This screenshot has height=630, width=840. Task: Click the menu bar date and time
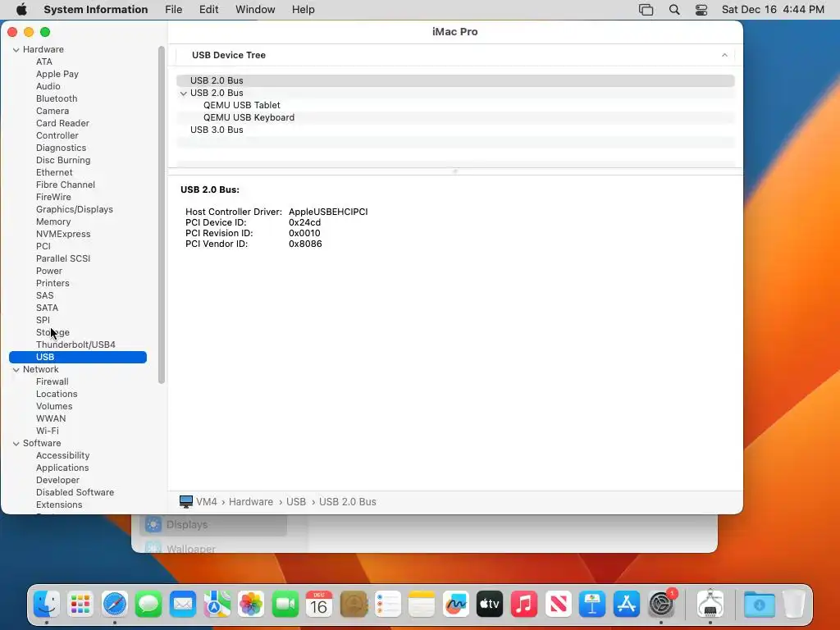[x=773, y=10]
